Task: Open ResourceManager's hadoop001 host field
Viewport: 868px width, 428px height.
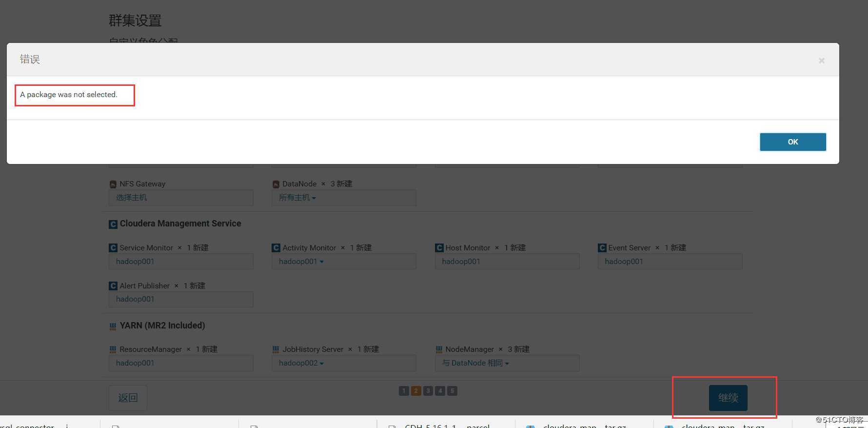Action: coord(181,363)
